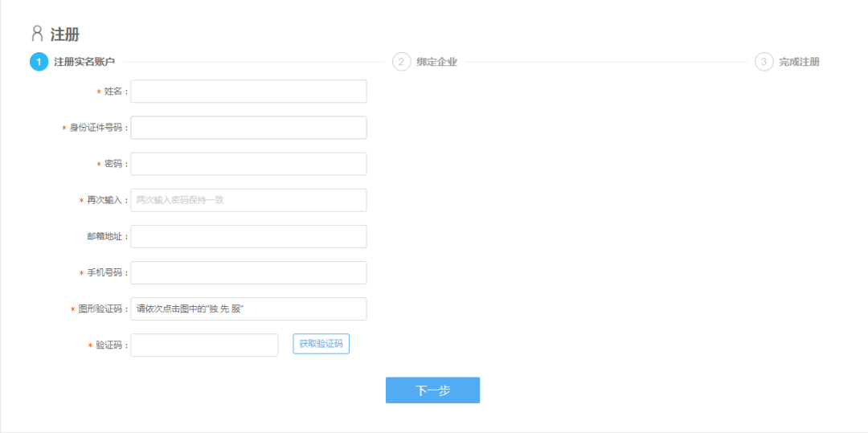The width and height of the screenshot is (868, 433).
Task: Click the 密码 password field
Action: click(248, 164)
